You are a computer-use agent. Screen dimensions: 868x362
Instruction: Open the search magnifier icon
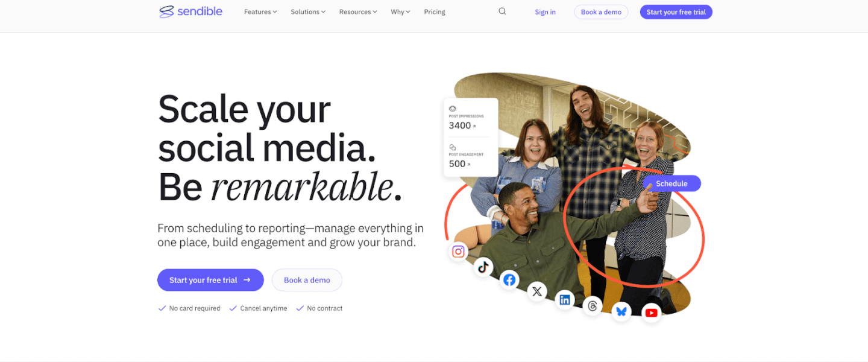tap(502, 11)
